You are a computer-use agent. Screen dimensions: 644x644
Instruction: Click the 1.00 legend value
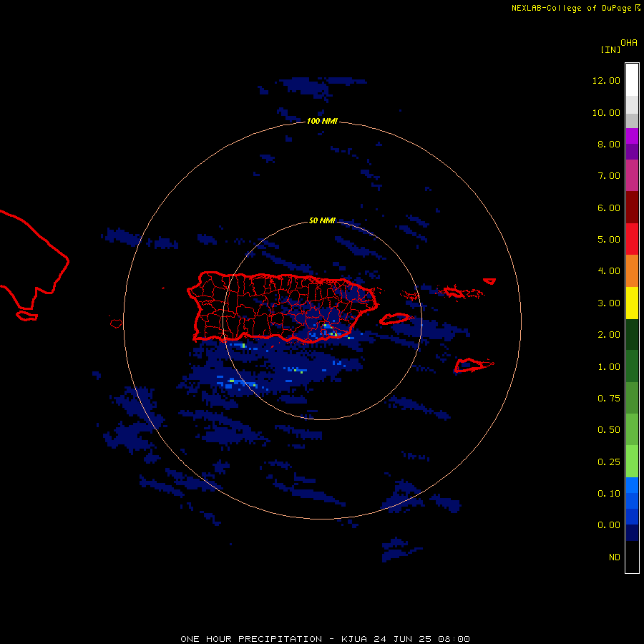(x=609, y=367)
